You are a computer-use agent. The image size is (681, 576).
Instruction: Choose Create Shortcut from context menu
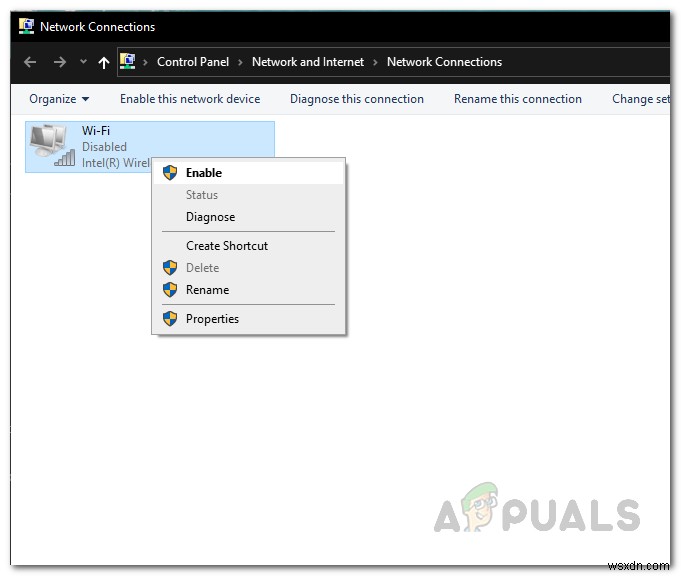249,246
